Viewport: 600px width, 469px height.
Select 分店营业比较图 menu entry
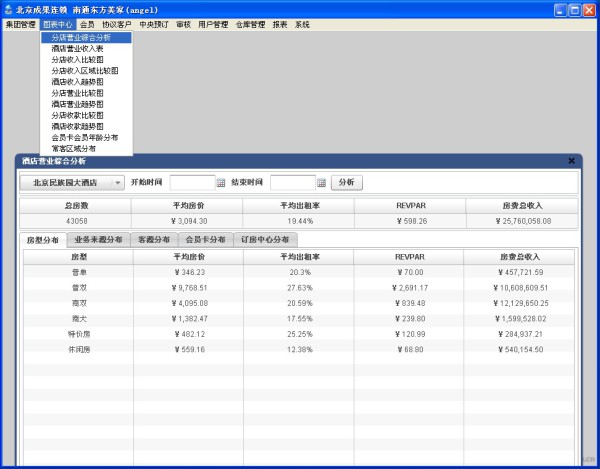click(86, 93)
